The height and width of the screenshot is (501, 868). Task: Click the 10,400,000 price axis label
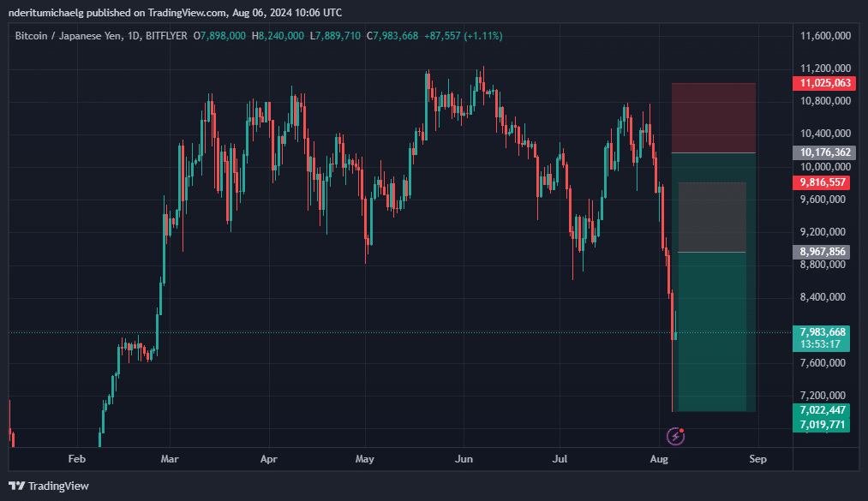click(825, 134)
